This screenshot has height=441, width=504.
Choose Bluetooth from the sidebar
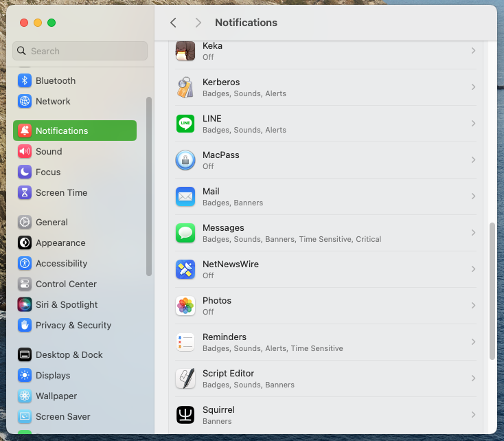[55, 80]
